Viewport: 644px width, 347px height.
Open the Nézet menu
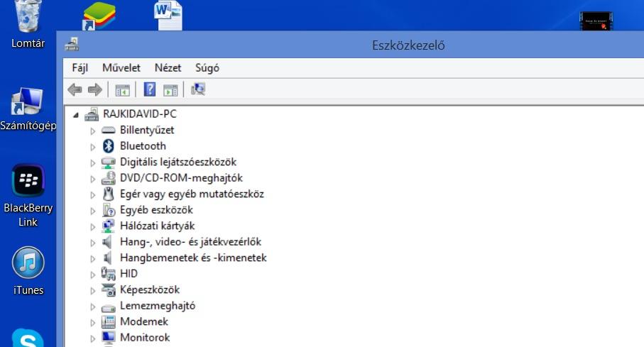pyautogui.click(x=168, y=67)
